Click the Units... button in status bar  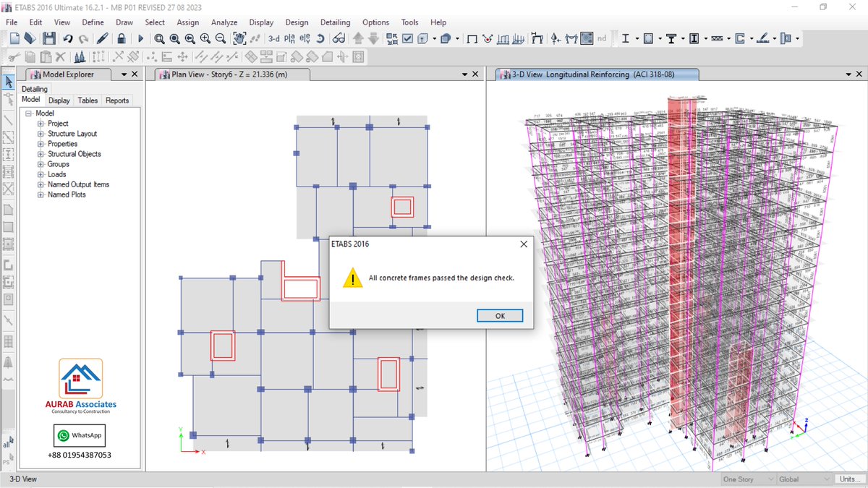(849, 479)
